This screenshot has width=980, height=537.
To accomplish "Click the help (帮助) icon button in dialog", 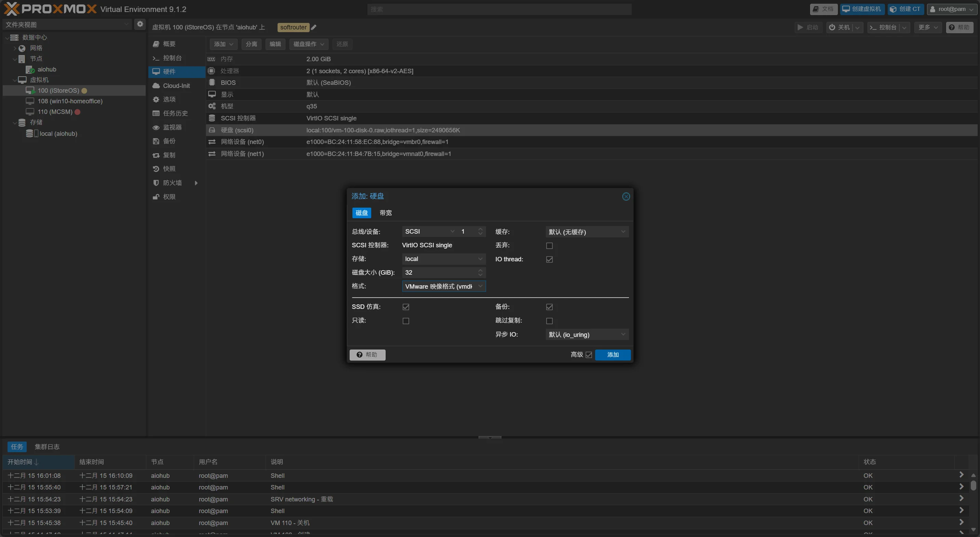I will [x=367, y=355].
